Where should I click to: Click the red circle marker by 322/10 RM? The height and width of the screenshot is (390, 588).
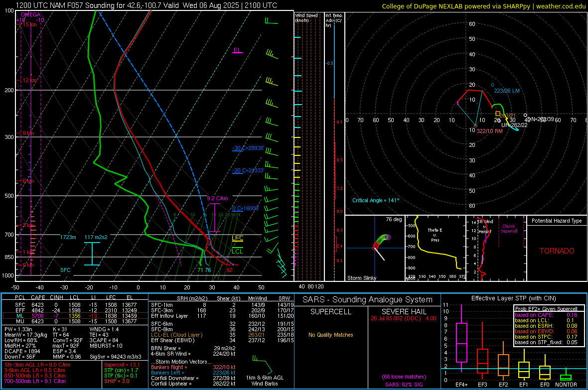pyautogui.click(x=475, y=126)
